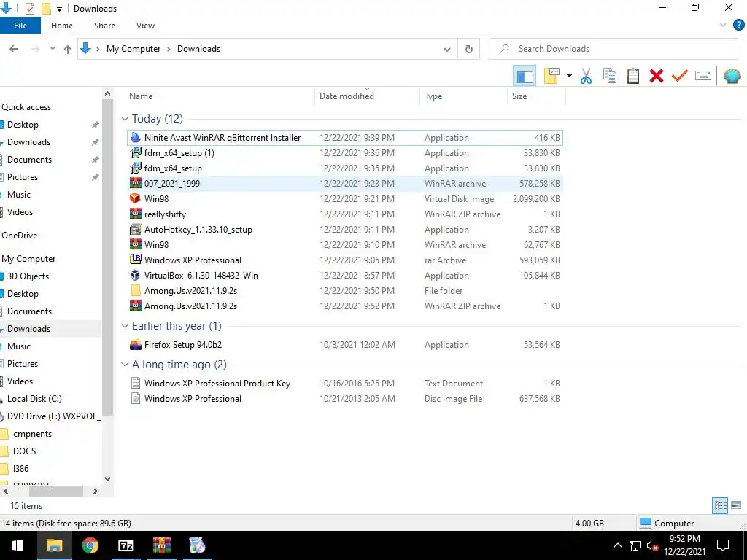
Task: Click the orange checkmark Properties icon
Action: (x=679, y=76)
